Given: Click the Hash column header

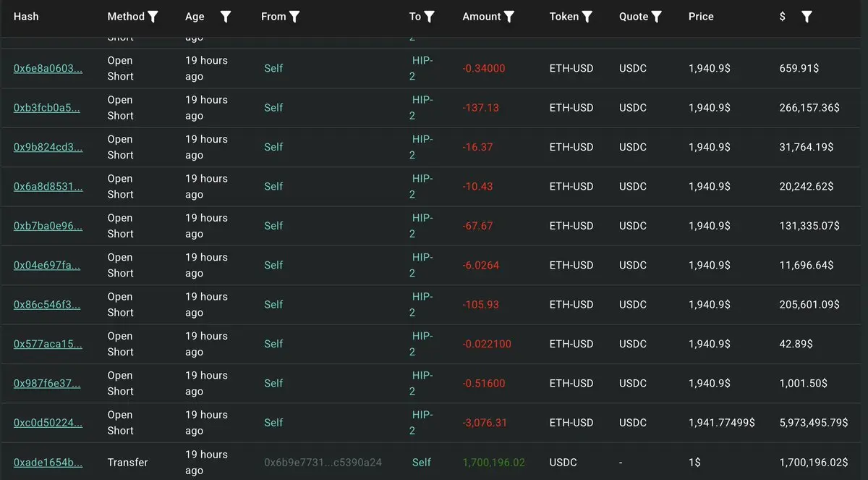Looking at the screenshot, I should (26, 17).
